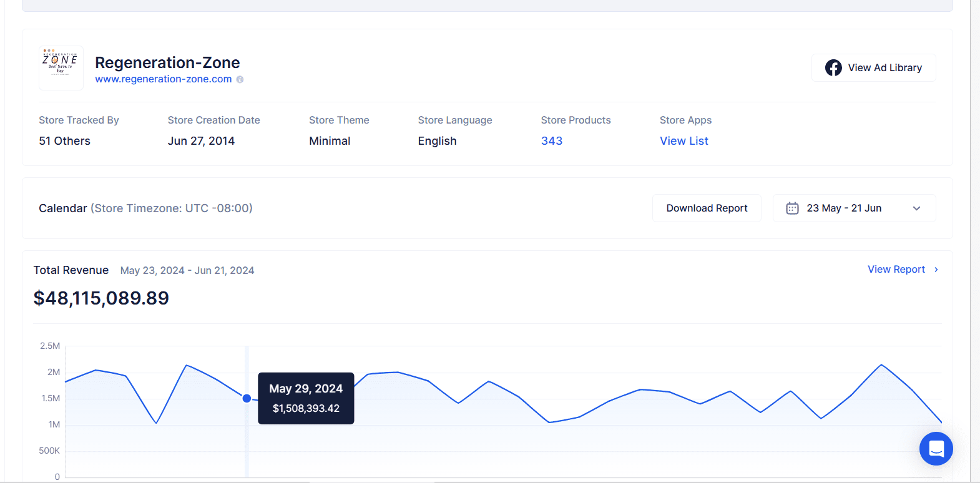The image size is (980, 483).
Task: Click the Store Tracked By label
Action: coord(79,120)
